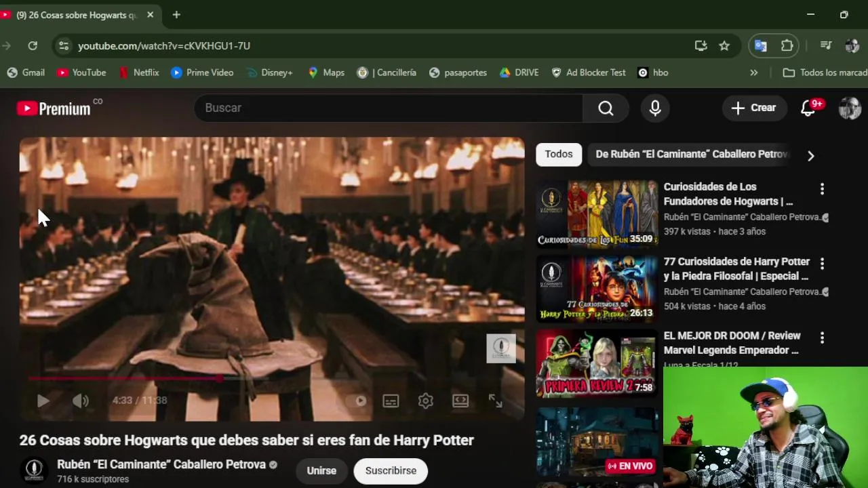Open the pasaportes bookmark
Screen dimensions: 868x488
pos(458,73)
